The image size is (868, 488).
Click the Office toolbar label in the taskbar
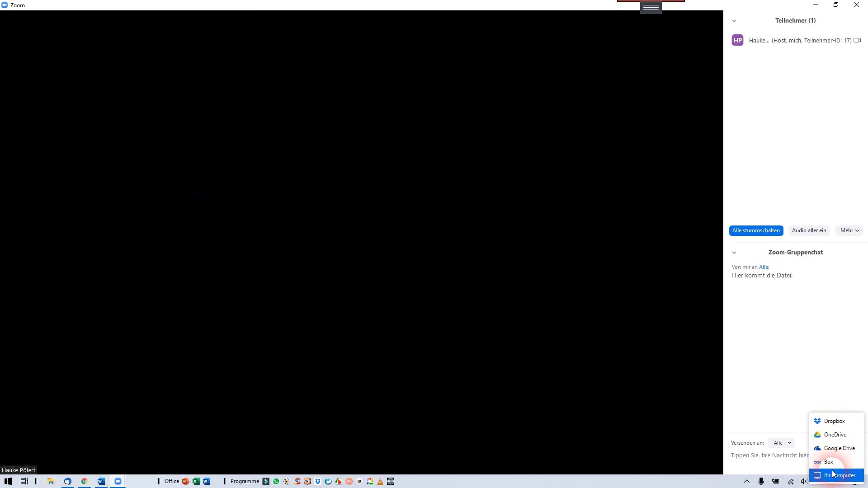[171, 481]
